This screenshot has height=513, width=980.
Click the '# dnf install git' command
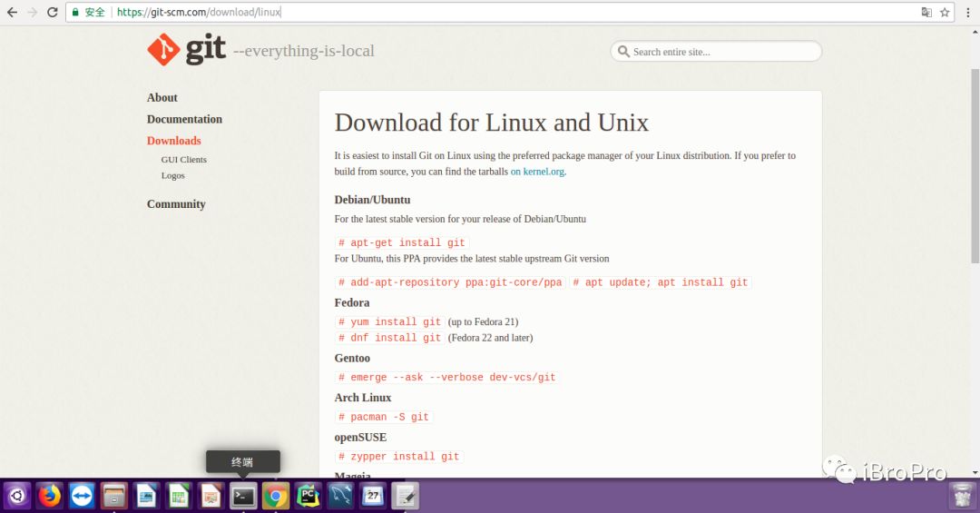click(x=389, y=338)
